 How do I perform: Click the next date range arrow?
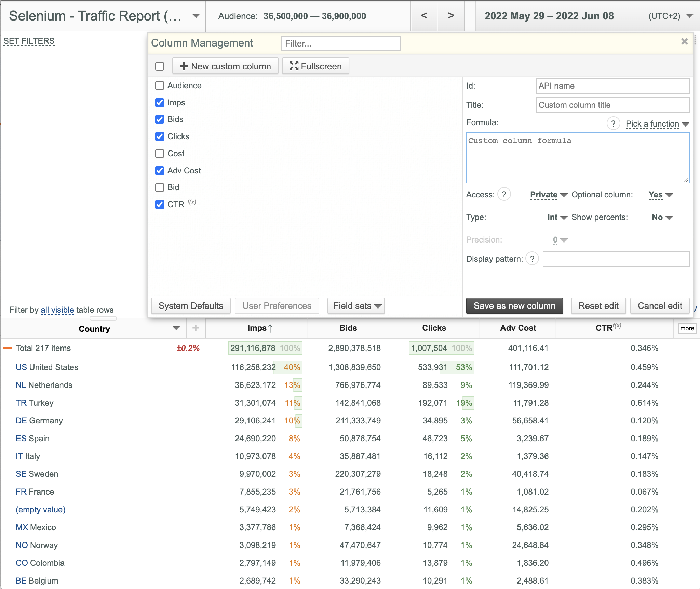click(x=451, y=16)
